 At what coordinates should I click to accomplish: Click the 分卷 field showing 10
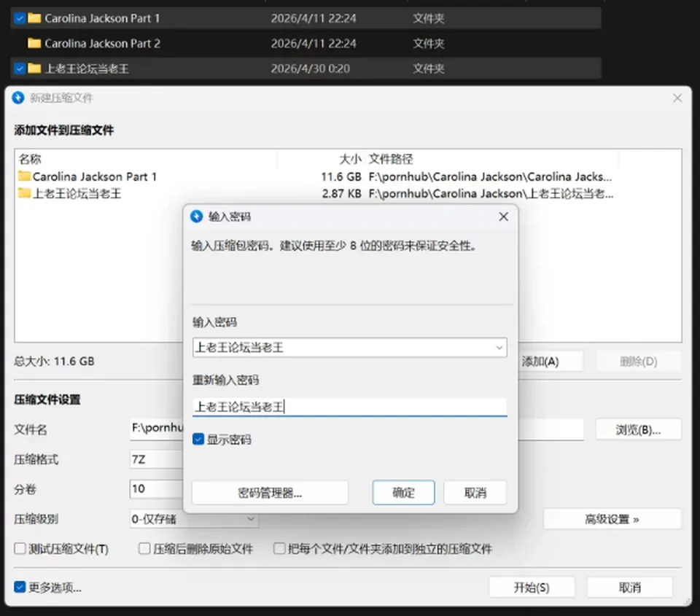click(156, 488)
